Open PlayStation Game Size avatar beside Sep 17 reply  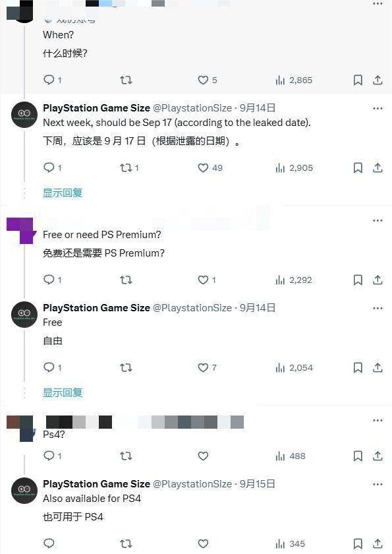coord(24,115)
